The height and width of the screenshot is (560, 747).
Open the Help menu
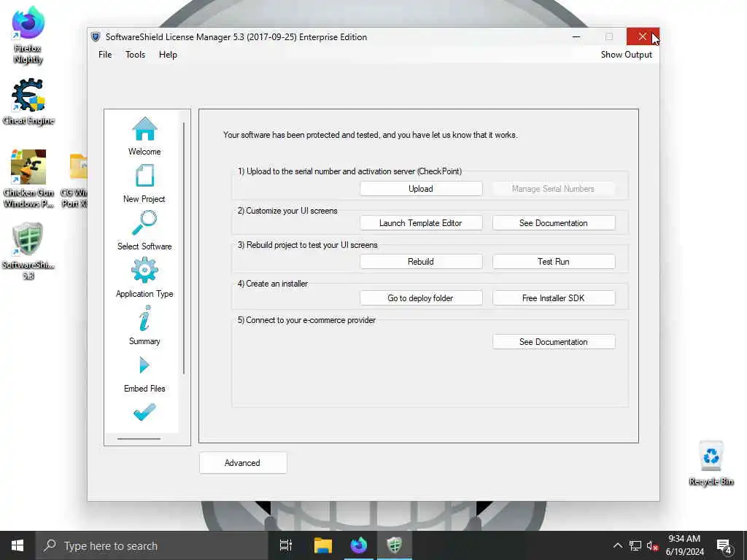pyautogui.click(x=169, y=55)
